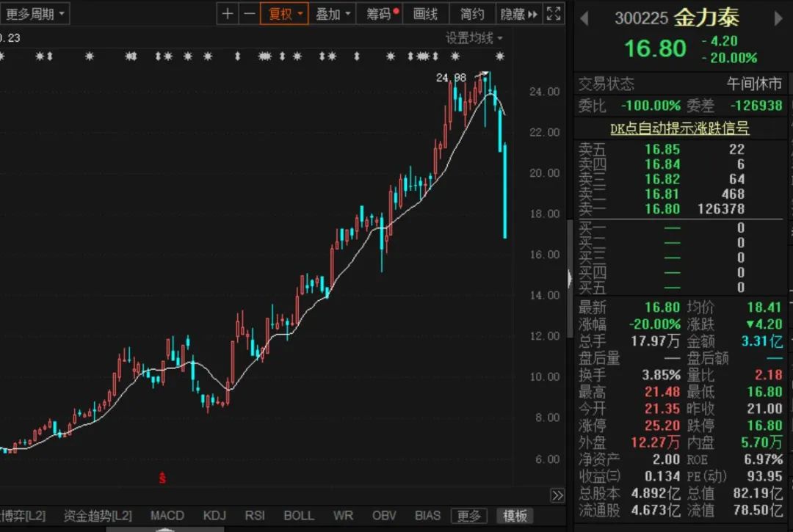
Task: Click 总值 value 82.19亿
Action: point(758,492)
